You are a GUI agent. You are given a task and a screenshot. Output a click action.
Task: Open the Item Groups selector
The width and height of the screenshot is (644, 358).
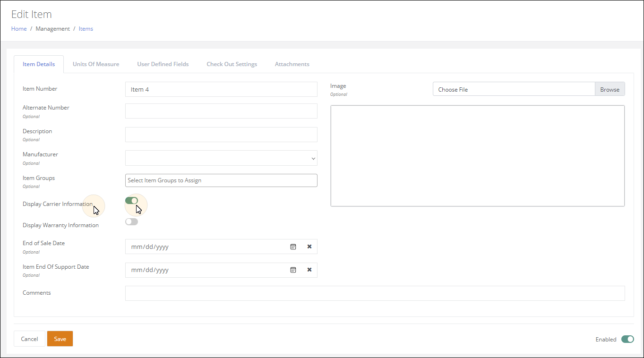[221, 180]
